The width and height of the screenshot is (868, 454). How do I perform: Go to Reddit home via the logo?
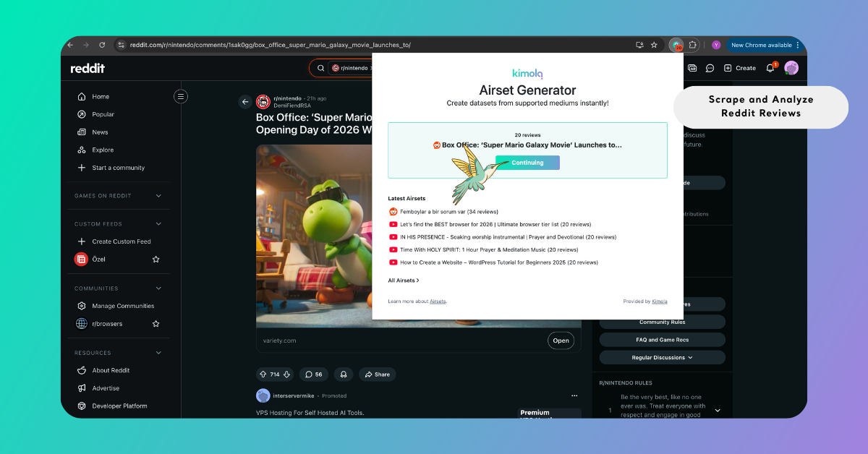(x=88, y=68)
